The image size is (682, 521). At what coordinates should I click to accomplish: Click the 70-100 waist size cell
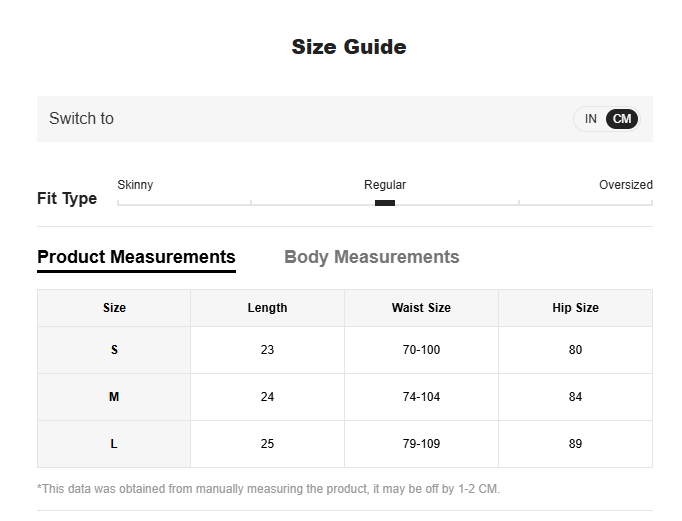pos(421,350)
